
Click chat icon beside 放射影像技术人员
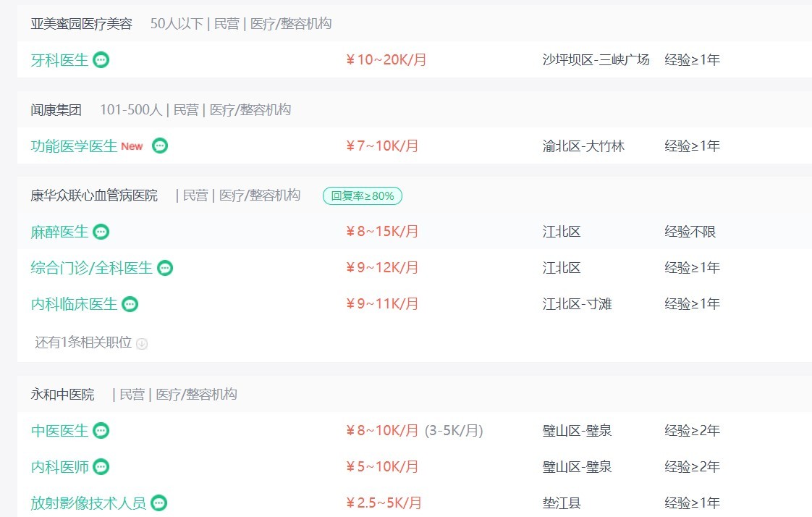click(x=159, y=503)
